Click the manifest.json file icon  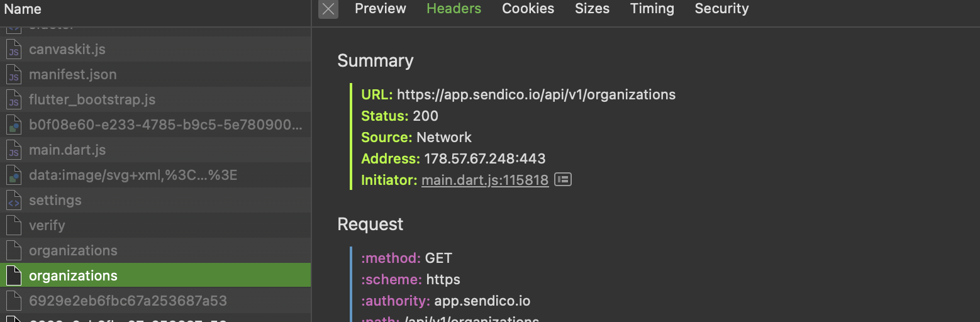[14, 75]
